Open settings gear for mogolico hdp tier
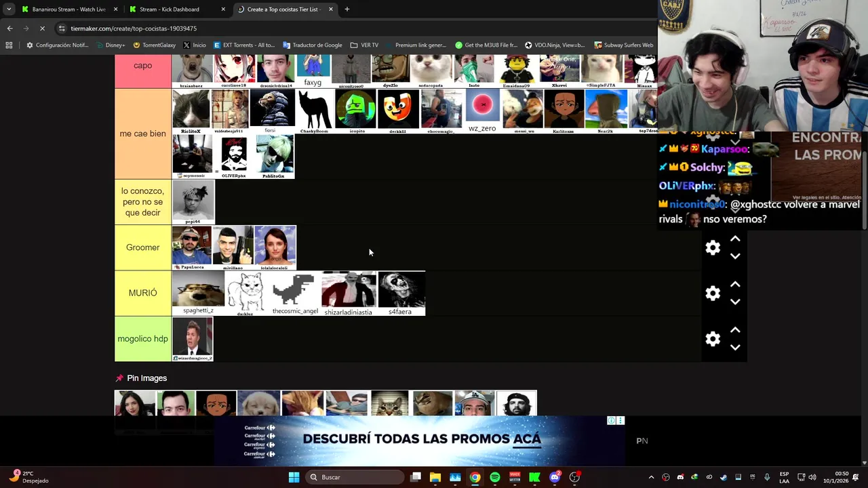The height and width of the screenshot is (488, 868). (x=713, y=339)
